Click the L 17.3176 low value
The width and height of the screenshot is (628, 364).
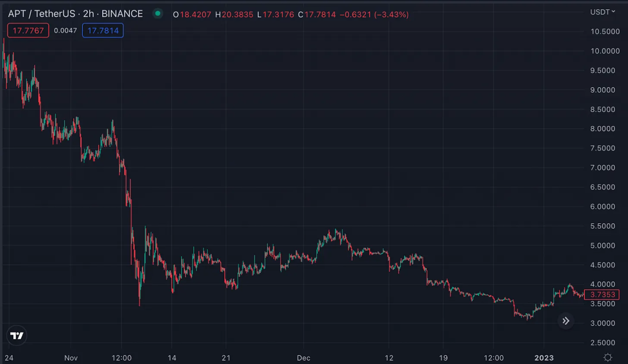pyautogui.click(x=275, y=14)
